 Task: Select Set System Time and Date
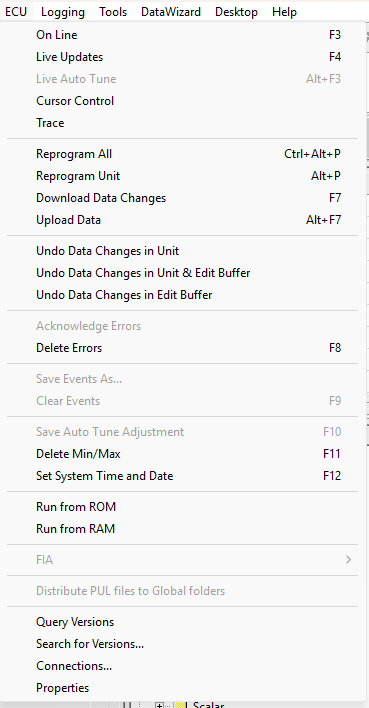pyautogui.click(x=182, y=476)
